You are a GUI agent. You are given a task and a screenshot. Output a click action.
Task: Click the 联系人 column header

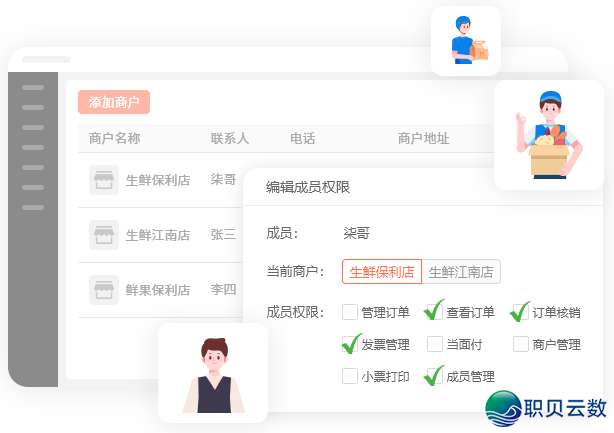(229, 138)
